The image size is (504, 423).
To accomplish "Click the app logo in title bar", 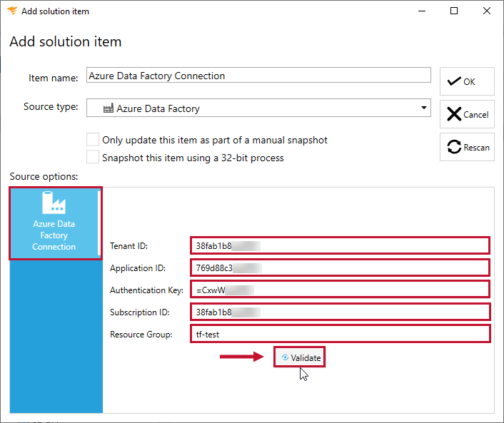I will coord(12,11).
